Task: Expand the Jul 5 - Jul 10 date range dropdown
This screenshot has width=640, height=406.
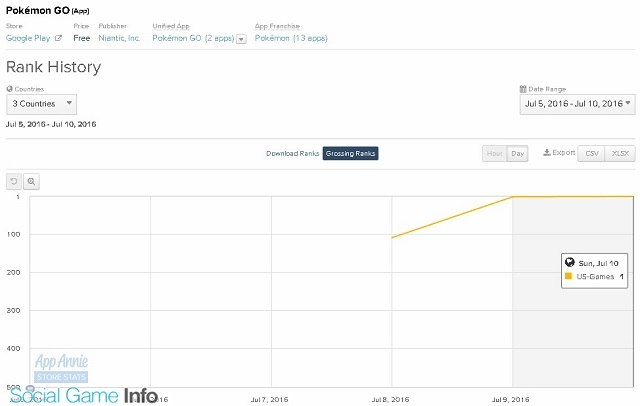Action: click(577, 104)
